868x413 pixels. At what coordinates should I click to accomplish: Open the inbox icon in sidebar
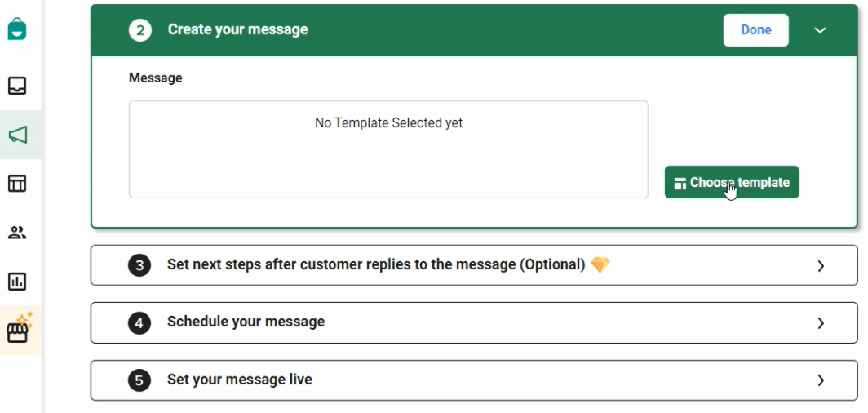[17, 86]
